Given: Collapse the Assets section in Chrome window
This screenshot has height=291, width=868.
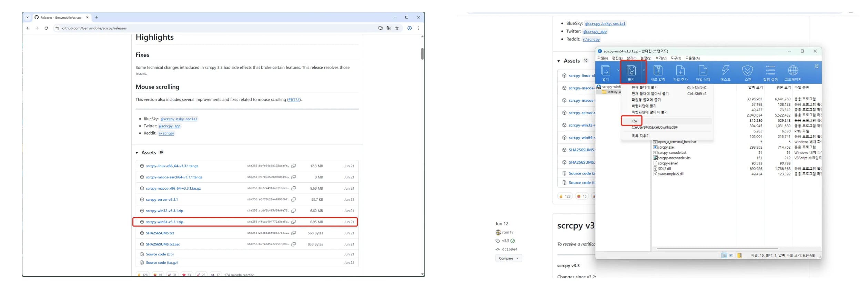Looking at the screenshot, I should tap(137, 153).
